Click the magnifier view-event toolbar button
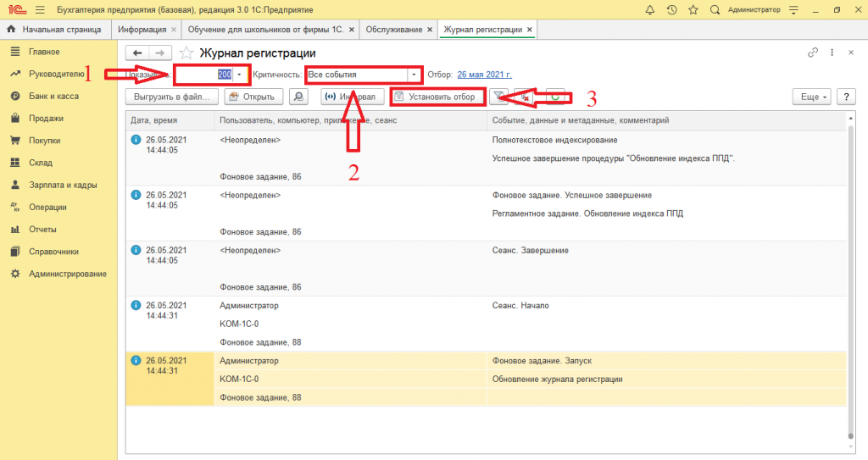This screenshot has height=460, width=868. 298,97
